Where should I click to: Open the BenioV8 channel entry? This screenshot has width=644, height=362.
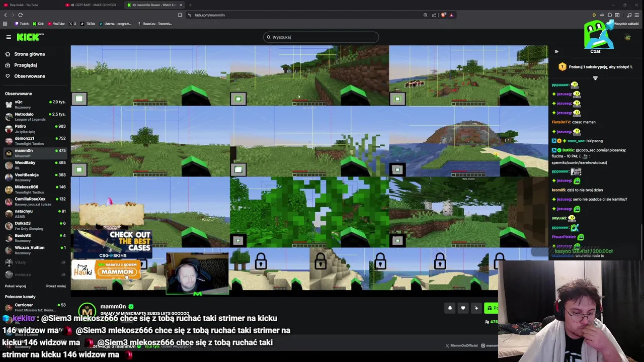pyautogui.click(x=35, y=237)
